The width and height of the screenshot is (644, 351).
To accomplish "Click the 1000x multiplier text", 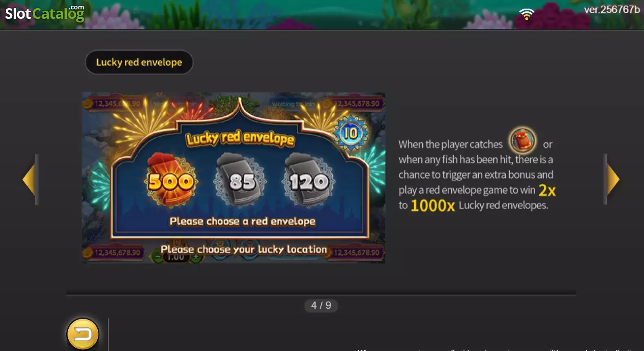I will coord(432,206).
